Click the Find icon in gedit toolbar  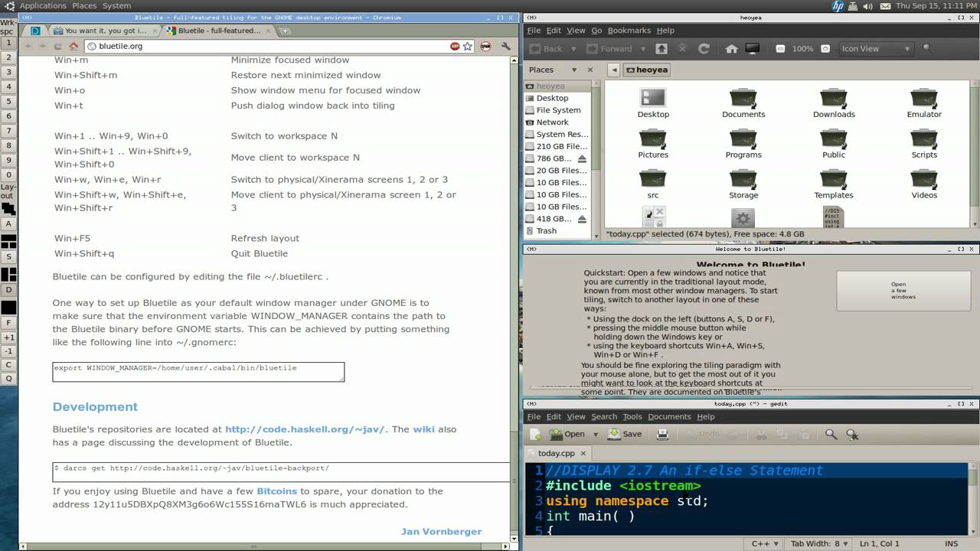point(831,434)
